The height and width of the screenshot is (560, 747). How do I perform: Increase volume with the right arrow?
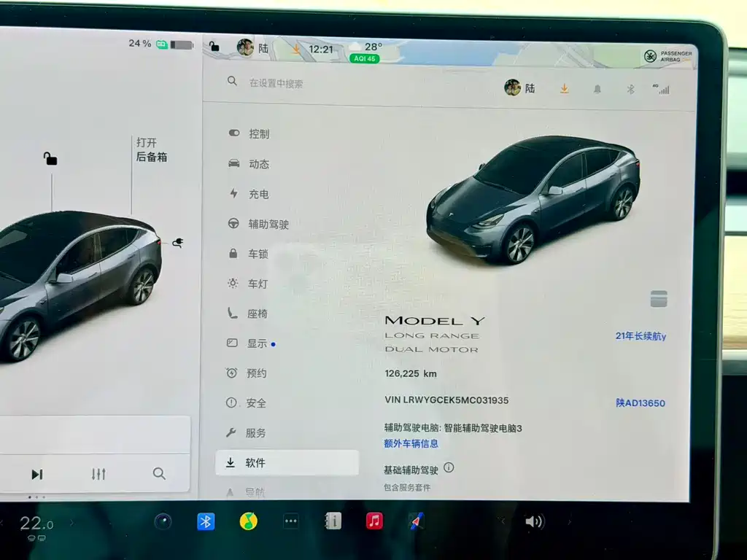[x=569, y=522]
